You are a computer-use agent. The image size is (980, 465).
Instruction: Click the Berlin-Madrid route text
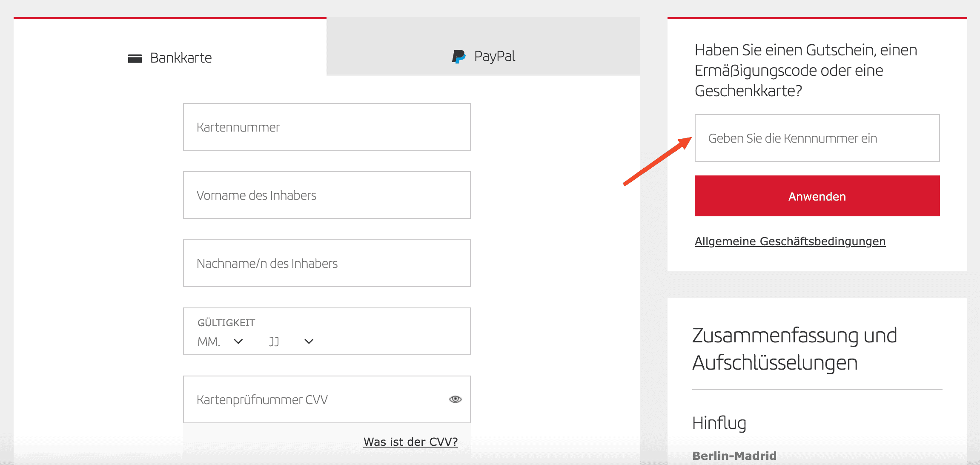734,456
